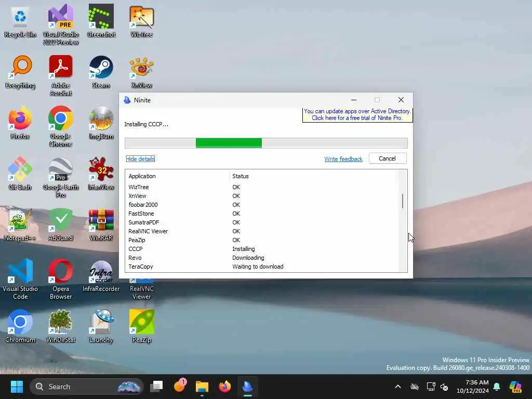This screenshot has width=532, height=399.
Task: Click the details list scrollbar thumb
Action: [x=403, y=201]
